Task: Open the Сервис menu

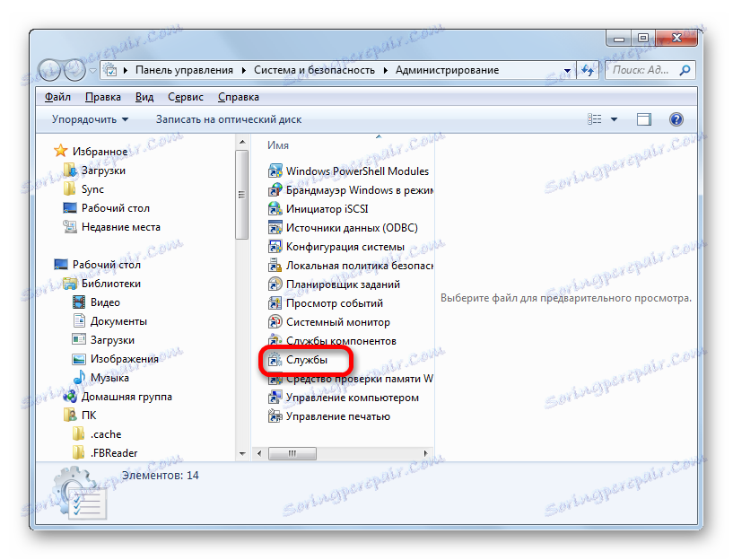Action: [186, 97]
